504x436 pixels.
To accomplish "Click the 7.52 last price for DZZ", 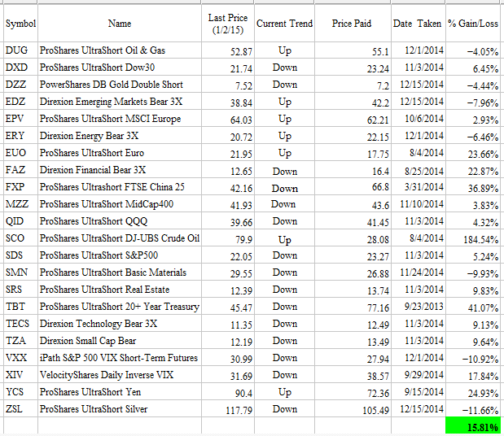I will [x=228, y=85].
